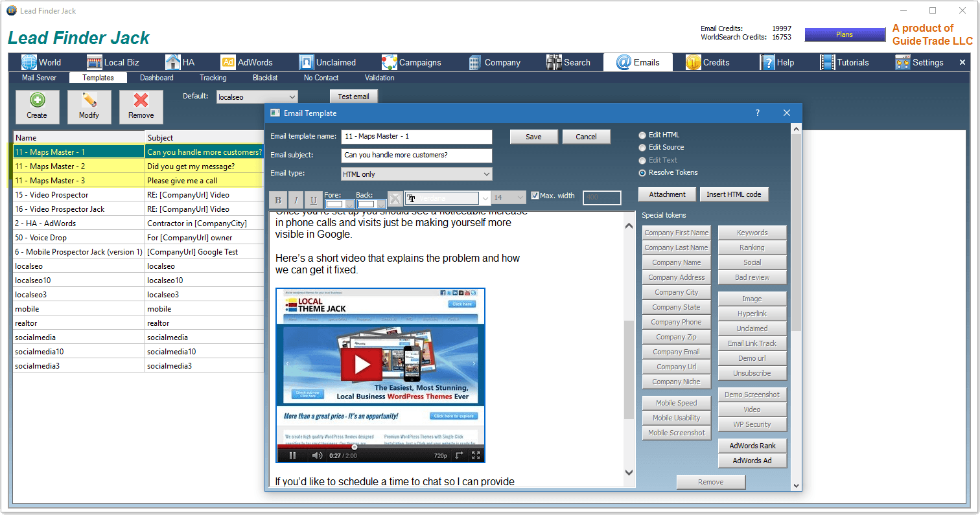Toggle Underline formatting in the editor
Viewport: 980px width, 515px height.
(314, 200)
